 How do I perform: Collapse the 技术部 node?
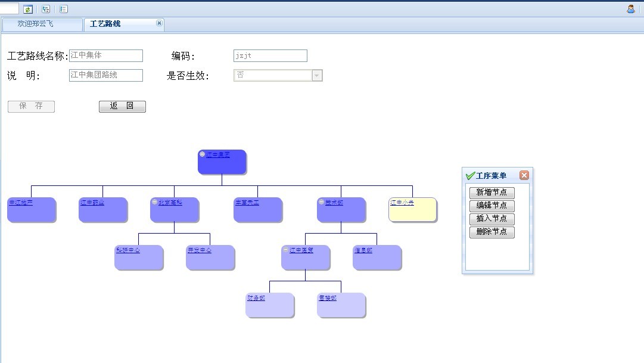click(321, 202)
